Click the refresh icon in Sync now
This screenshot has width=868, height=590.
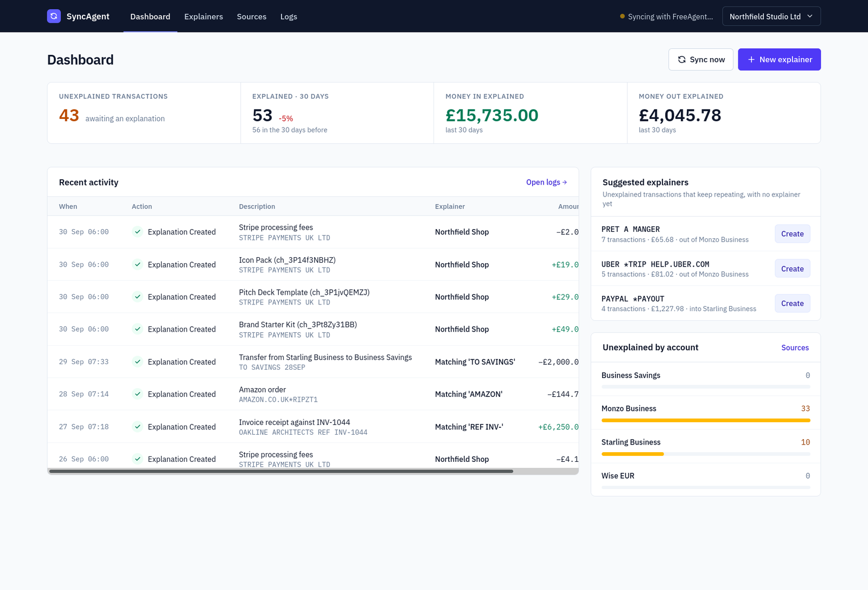point(681,60)
